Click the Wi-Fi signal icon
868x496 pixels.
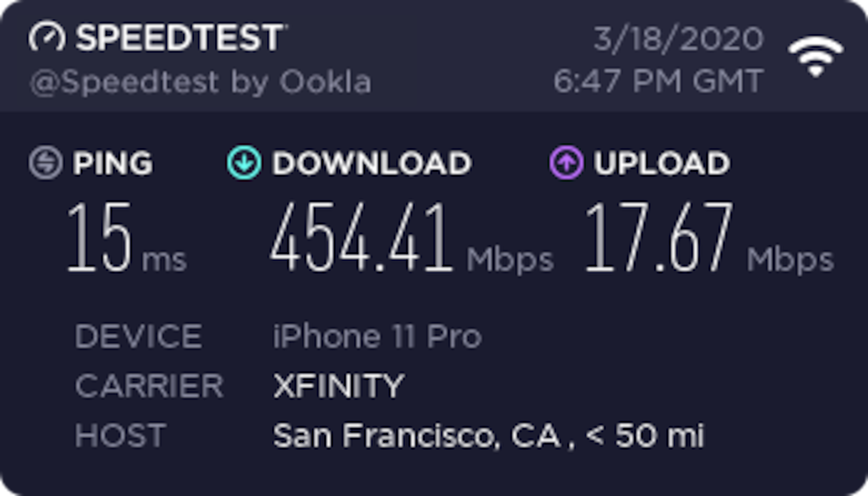pyautogui.click(x=815, y=57)
